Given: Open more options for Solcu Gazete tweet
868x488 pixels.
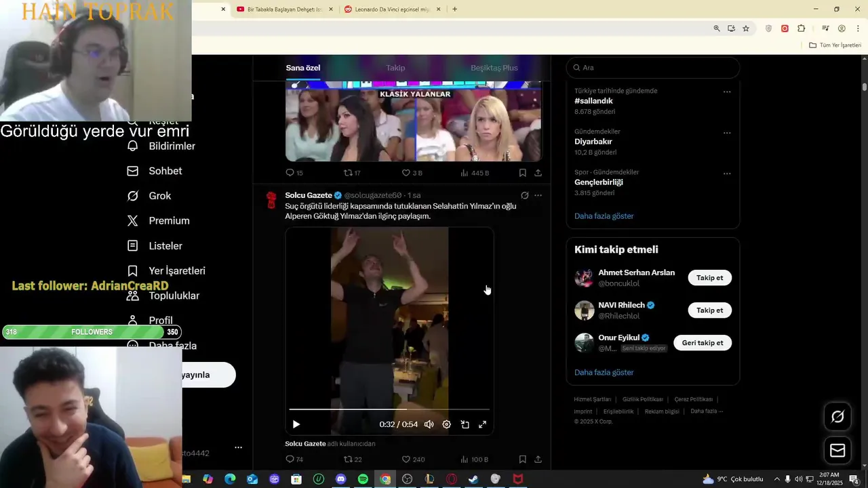Looking at the screenshot, I should coord(538,195).
